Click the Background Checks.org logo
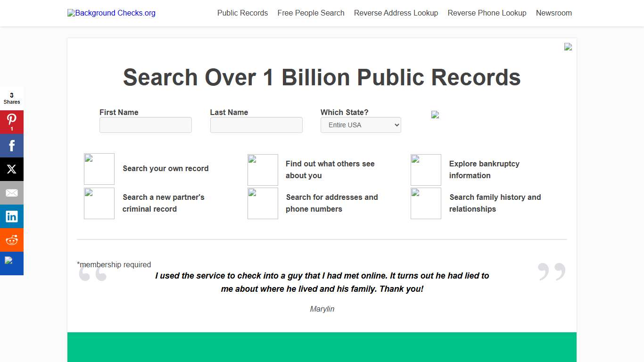 [x=111, y=13]
